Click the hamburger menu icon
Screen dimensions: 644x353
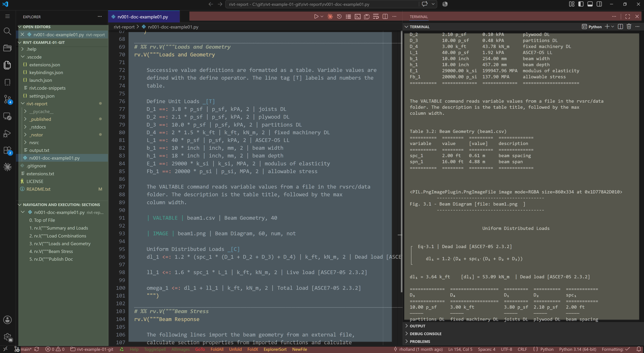[x=7, y=16]
